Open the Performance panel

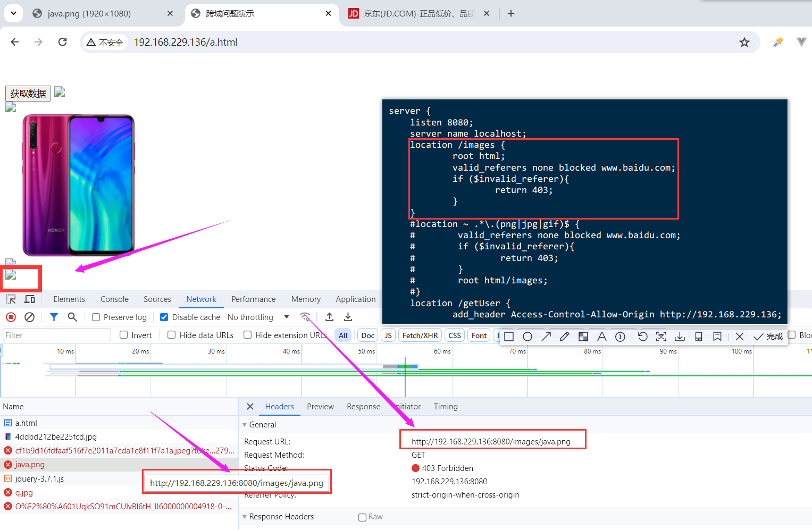pyautogui.click(x=254, y=299)
